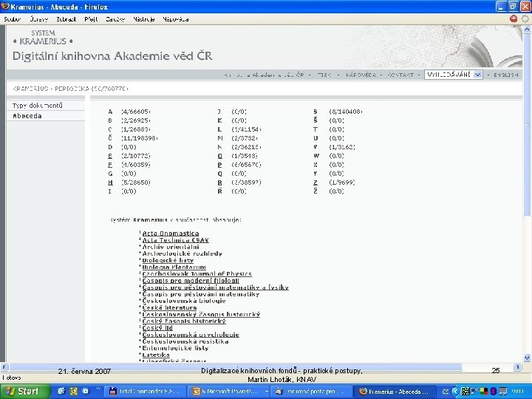The width and height of the screenshot is (532, 399).
Task: Click the taskbar clock
Action: [519, 392]
